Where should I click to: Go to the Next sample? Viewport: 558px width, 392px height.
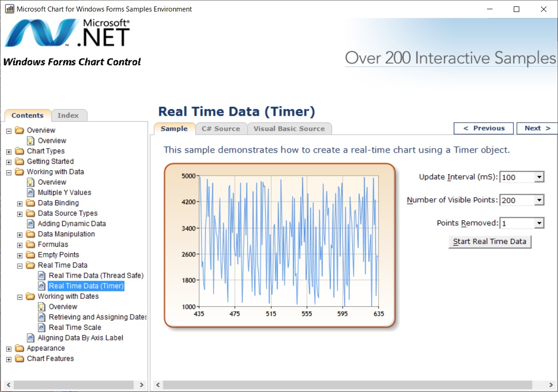[x=537, y=128]
